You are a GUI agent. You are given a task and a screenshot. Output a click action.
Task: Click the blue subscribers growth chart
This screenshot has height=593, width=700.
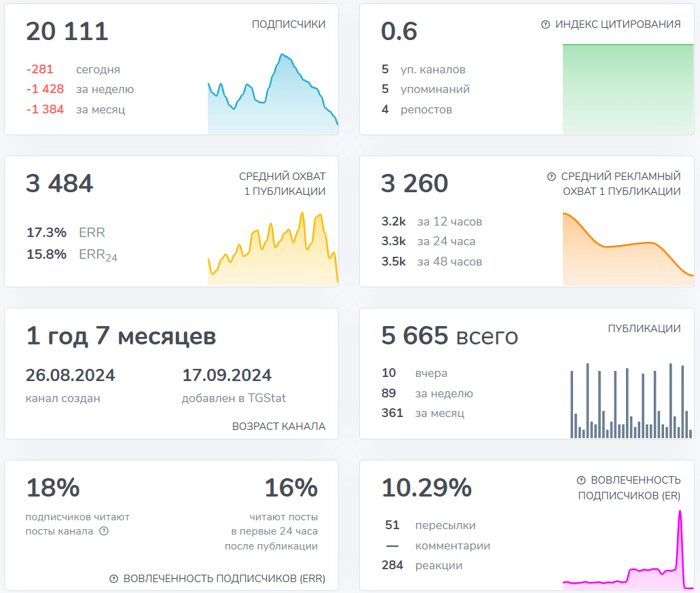(x=272, y=95)
